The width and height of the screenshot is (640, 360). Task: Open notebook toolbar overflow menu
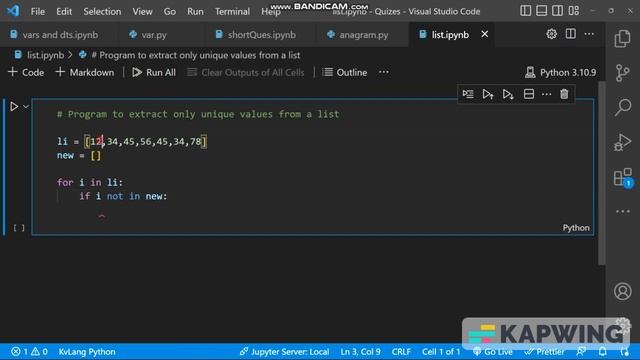pos(384,72)
